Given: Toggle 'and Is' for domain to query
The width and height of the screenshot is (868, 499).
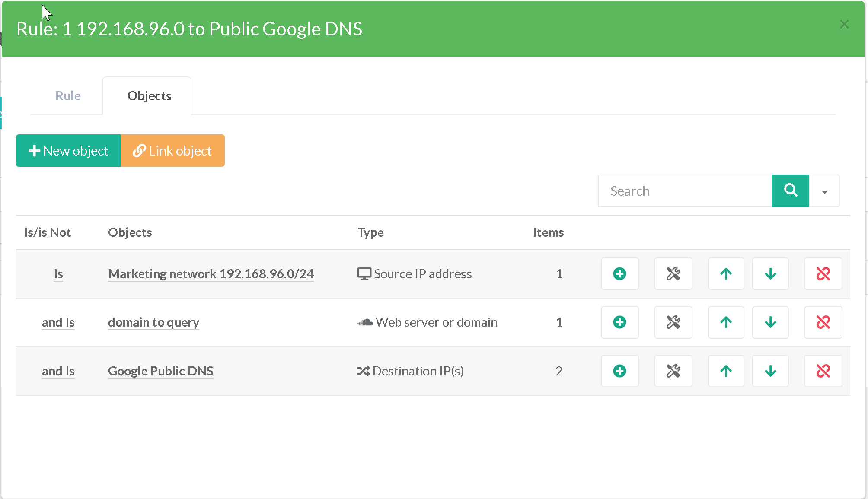Looking at the screenshot, I should (58, 322).
